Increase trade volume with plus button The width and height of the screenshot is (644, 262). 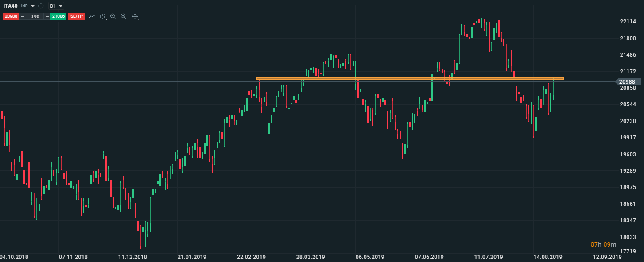point(47,16)
